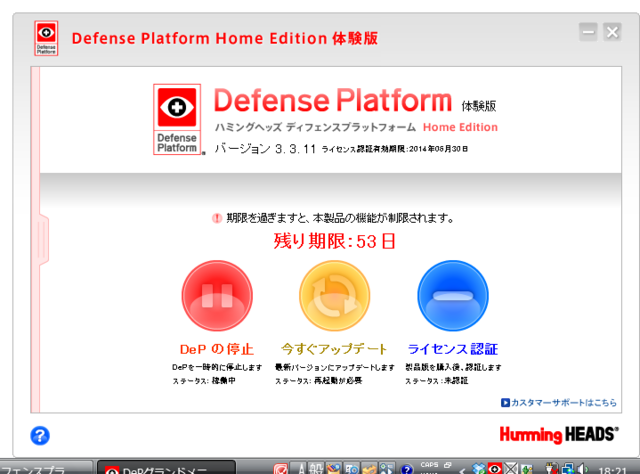640x474 pixels.
Task: Click the blue license authentication circle icon
Action: point(453,296)
